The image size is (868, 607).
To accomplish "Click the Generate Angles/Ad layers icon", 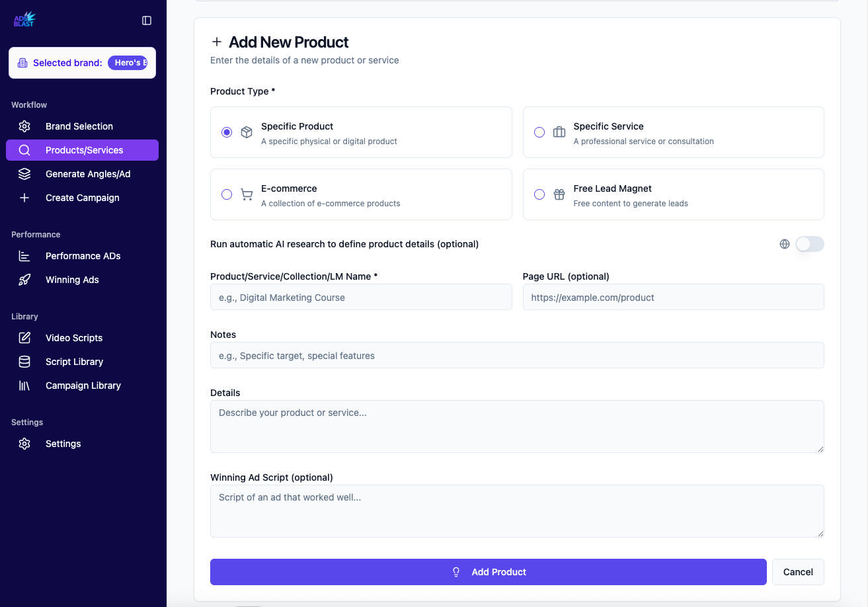I will [x=24, y=174].
